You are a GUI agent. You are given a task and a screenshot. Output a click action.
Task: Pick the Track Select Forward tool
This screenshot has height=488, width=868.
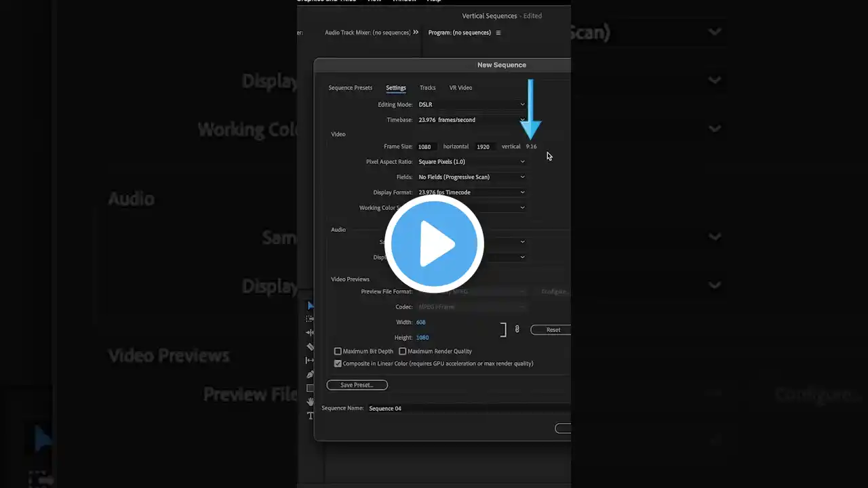pyautogui.click(x=310, y=319)
